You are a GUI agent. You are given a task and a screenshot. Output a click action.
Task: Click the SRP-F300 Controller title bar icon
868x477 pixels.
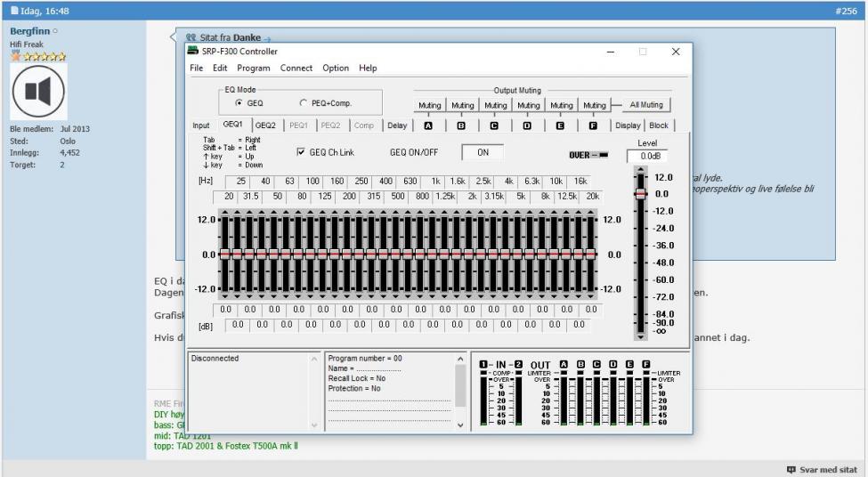[193, 52]
